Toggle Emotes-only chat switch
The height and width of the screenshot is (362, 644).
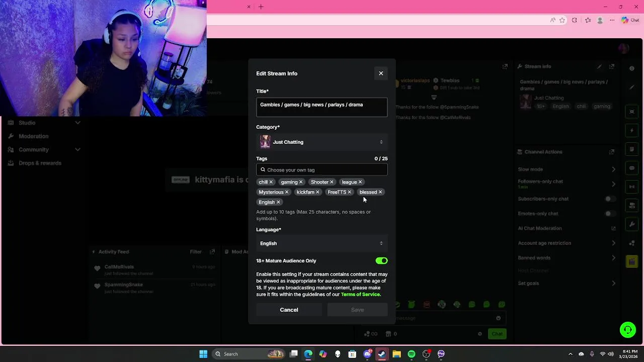tap(610, 214)
